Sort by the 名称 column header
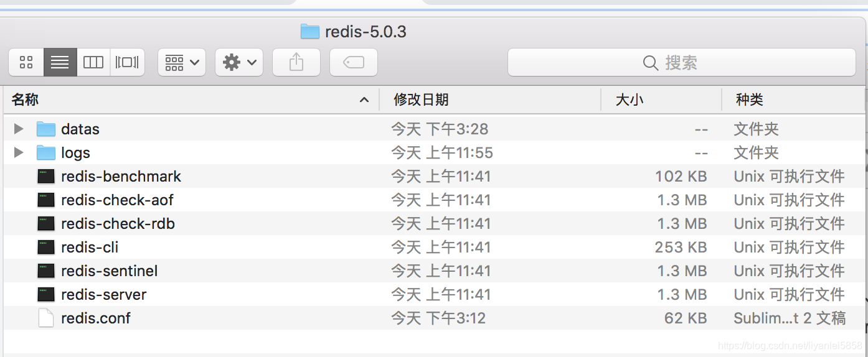The height and width of the screenshot is (357, 868). [x=191, y=100]
